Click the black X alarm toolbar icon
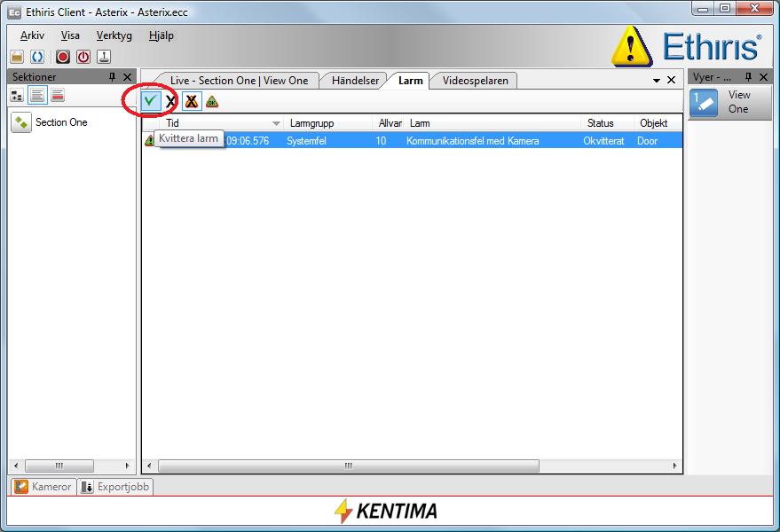Image resolution: width=780 pixels, height=532 pixels. (x=170, y=101)
